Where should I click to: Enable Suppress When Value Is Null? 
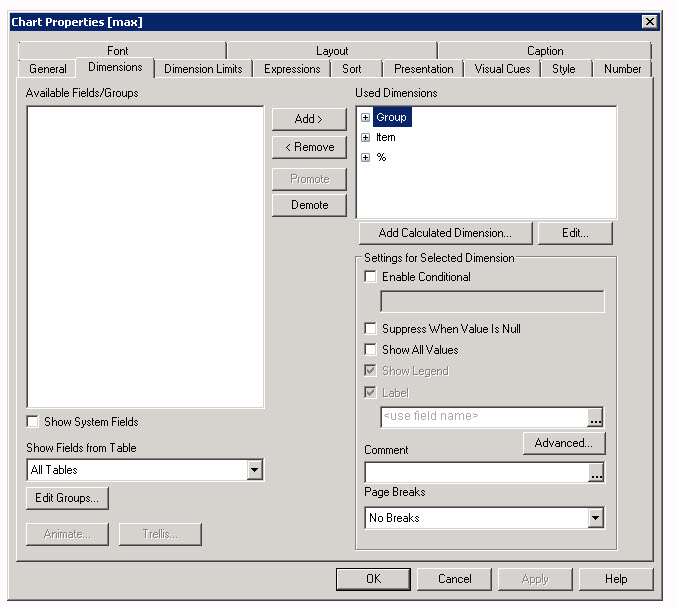[x=370, y=329]
